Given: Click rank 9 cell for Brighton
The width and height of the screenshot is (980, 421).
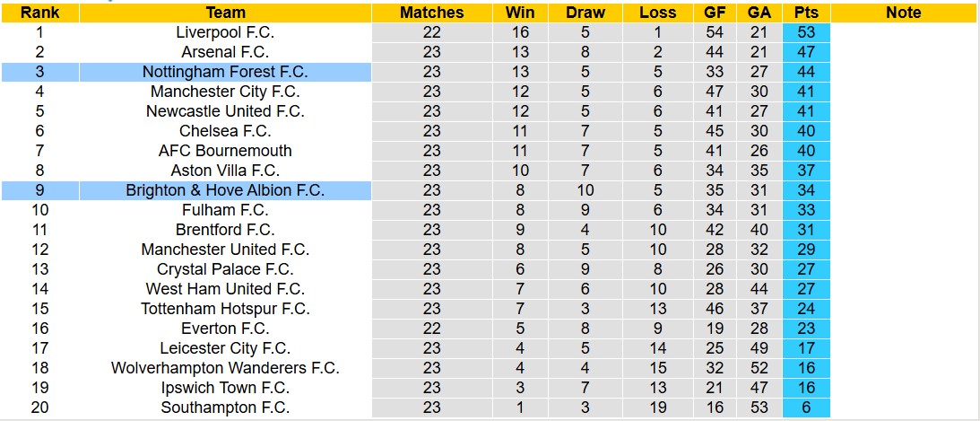Looking at the screenshot, I should pos(39,190).
